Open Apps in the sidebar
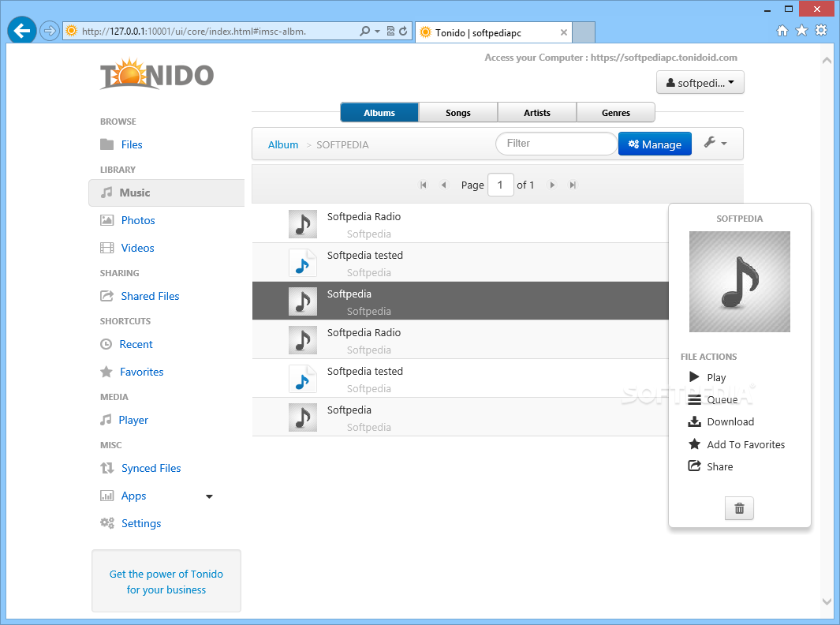The height and width of the screenshot is (625, 840). tap(133, 496)
